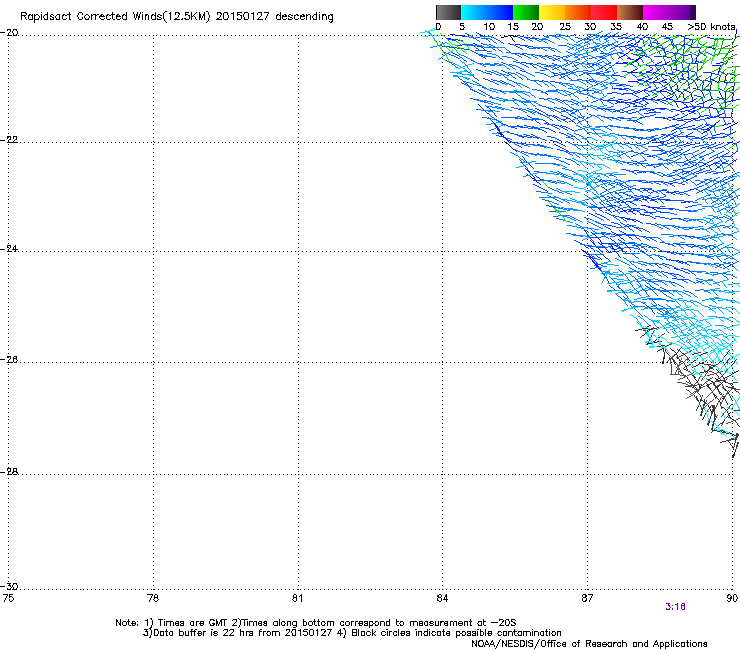
Task: Click the 87 longitude axis label
Action: click(x=587, y=599)
